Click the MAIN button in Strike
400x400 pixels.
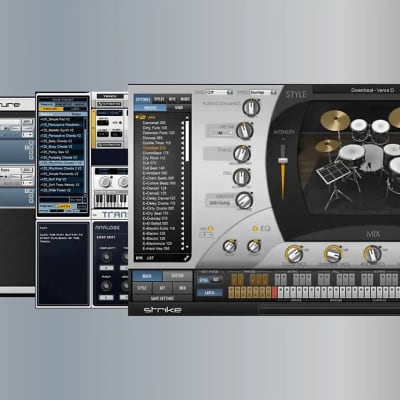[147, 276]
